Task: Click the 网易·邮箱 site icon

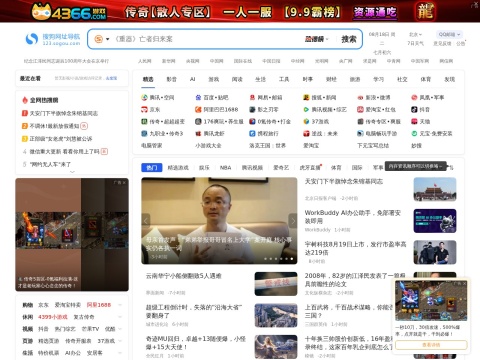Action: pos(252,97)
